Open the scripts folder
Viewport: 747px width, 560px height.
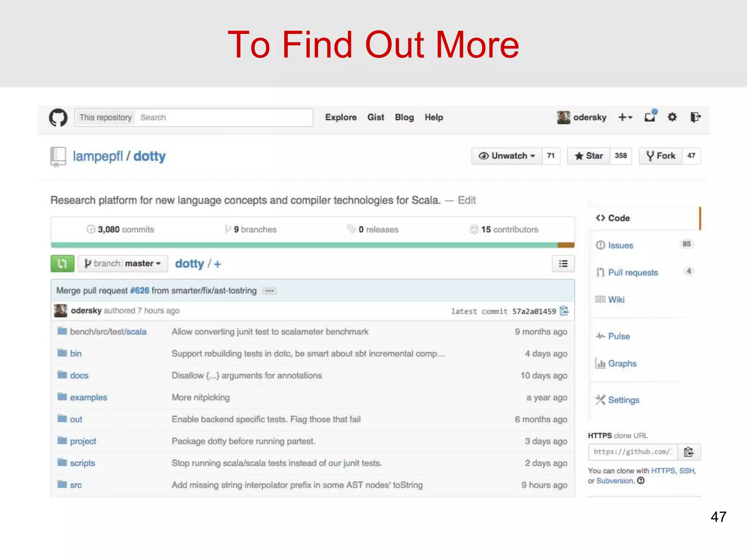coord(82,463)
